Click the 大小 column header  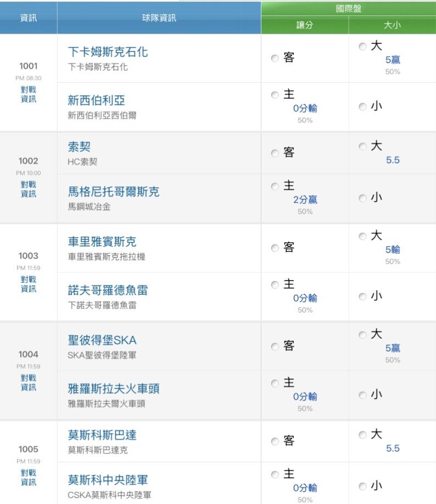pyautogui.click(x=392, y=25)
